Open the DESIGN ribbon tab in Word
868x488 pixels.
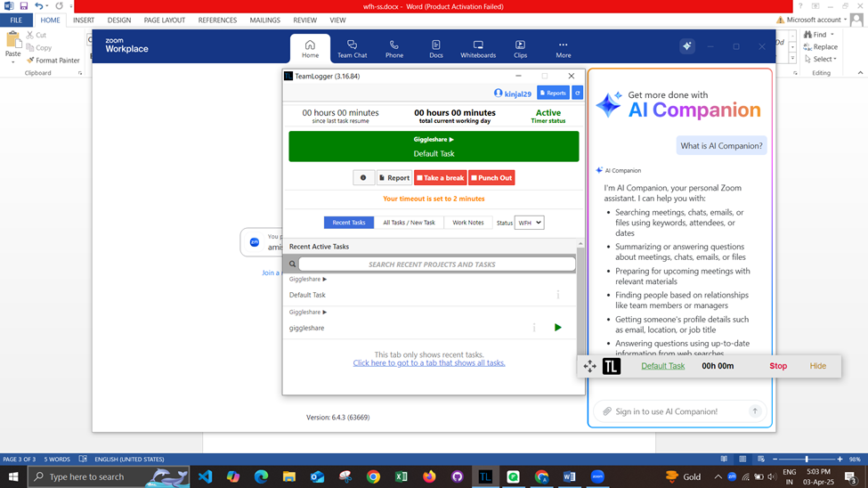click(x=119, y=20)
